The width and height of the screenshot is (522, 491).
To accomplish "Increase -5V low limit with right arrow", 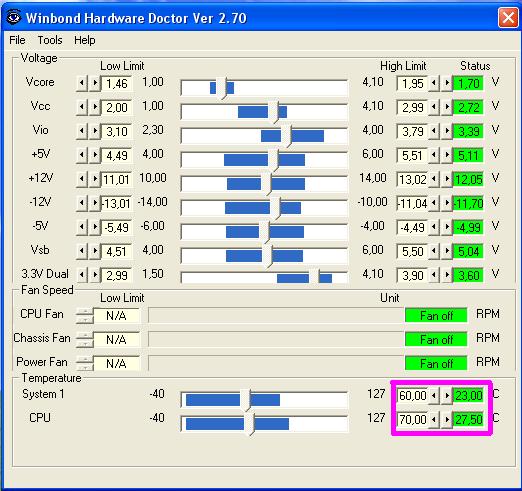I will [x=95, y=227].
